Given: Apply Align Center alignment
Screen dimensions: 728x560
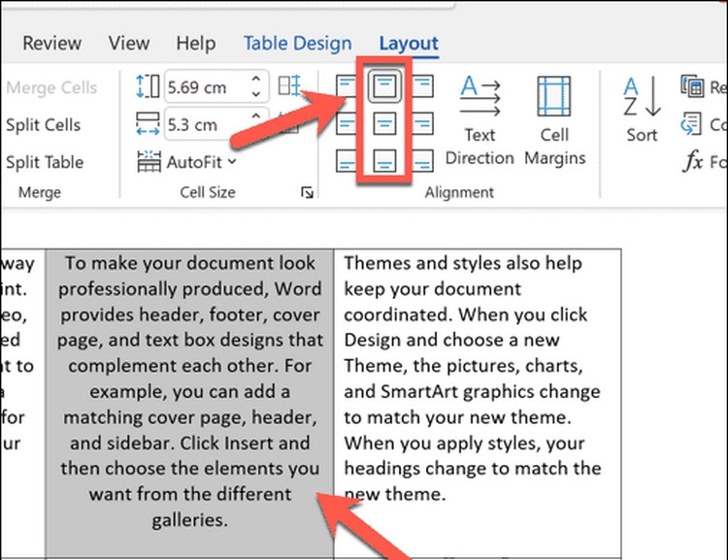Looking at the screenshot, I should [x=384, y=124].
